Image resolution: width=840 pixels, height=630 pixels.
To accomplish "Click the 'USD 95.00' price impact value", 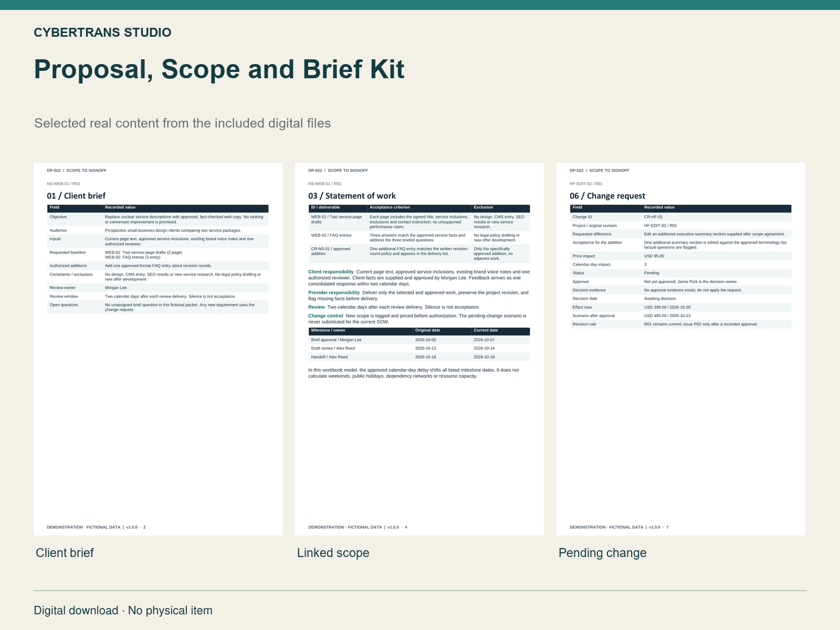I will click(x=654, y=256).
